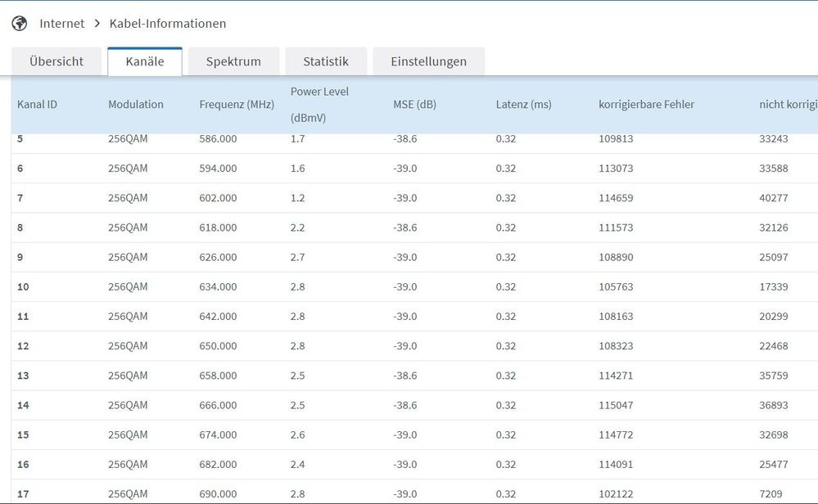818x504 pixels.
Task: Click the Internet breadcrumb link
Action: click(61, 24)
